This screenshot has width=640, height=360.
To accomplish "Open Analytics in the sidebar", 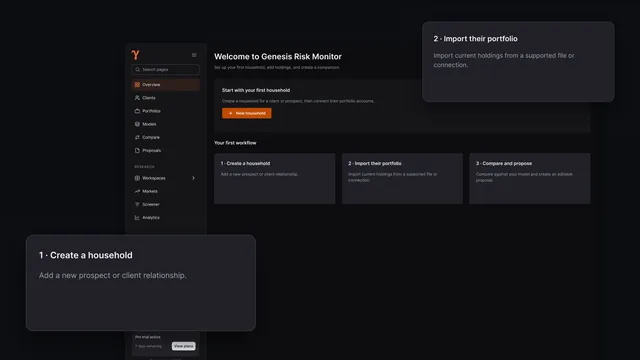I will click(165, 218).
